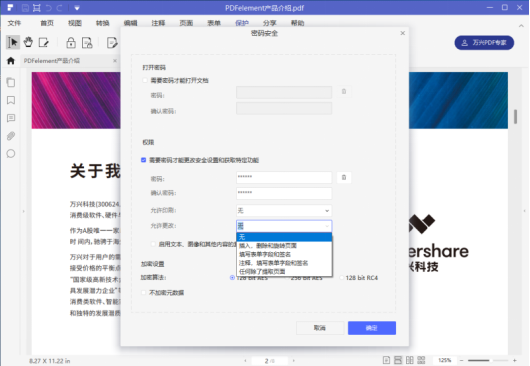Enable 需要密码才能打开文档 checkbox
This screenshot has width=530, height=366.
click(145, 80)
